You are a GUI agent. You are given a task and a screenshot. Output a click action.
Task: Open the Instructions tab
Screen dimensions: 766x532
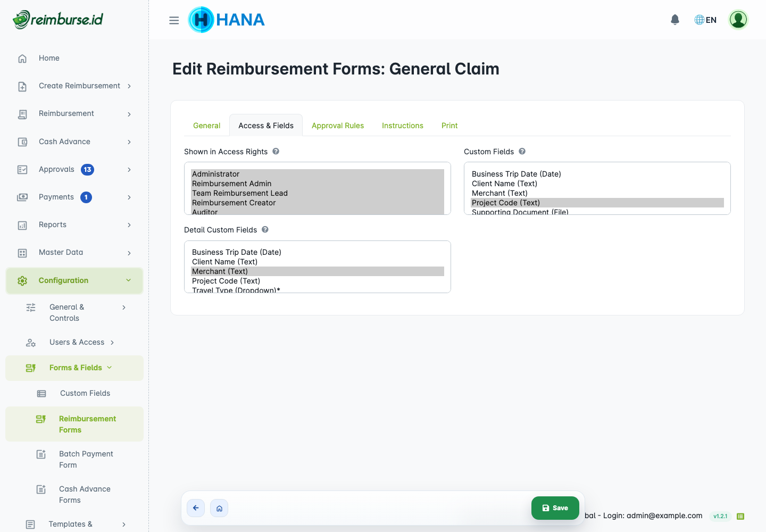(403, 126)
